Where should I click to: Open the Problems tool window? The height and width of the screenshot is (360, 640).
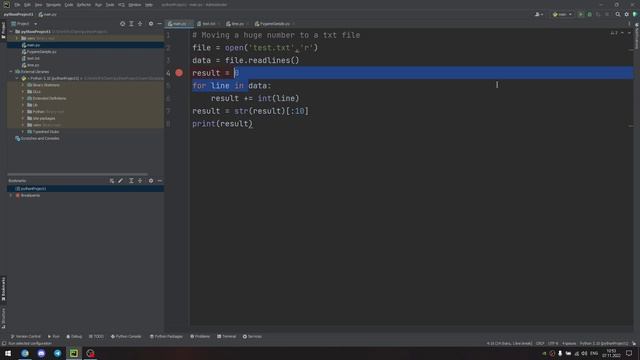coord(200,336)
